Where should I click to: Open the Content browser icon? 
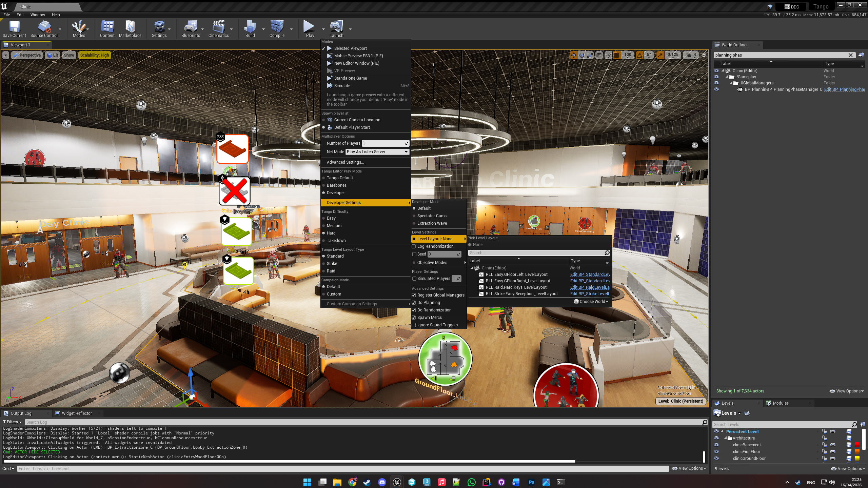[107, 28]
